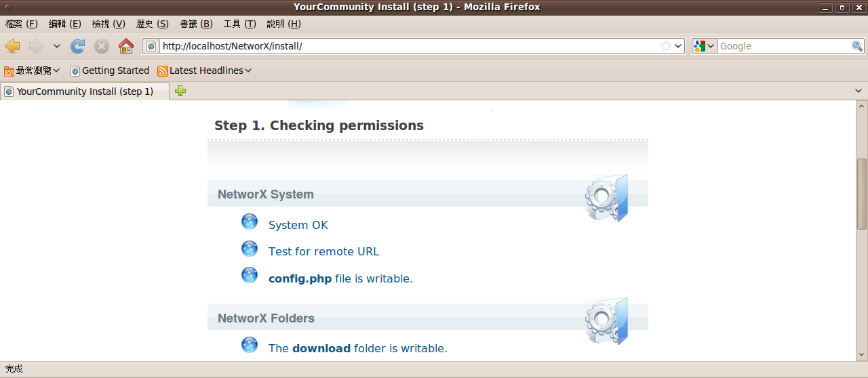Expand the address bar history dropdown

[x=678, y=46]
